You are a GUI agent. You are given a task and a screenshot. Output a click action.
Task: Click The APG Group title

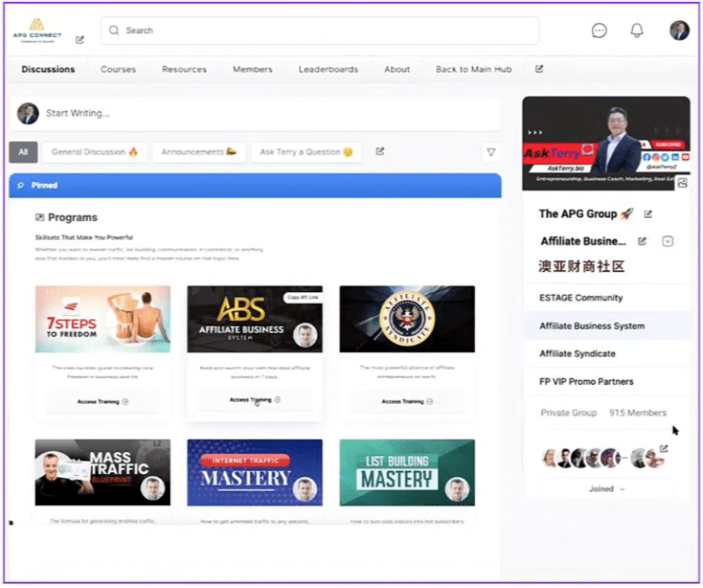coord(586,214)
